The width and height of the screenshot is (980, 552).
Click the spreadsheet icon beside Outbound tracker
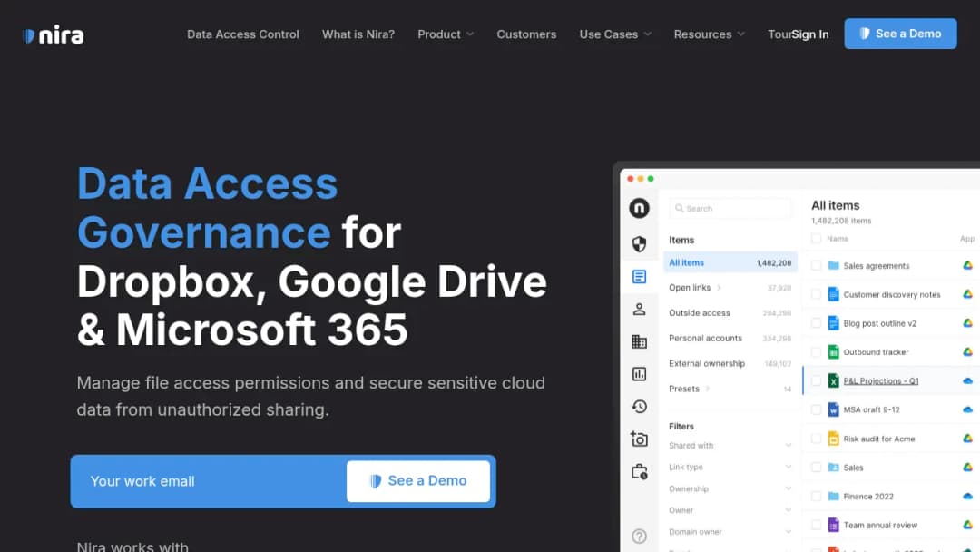tap(833, 352)
